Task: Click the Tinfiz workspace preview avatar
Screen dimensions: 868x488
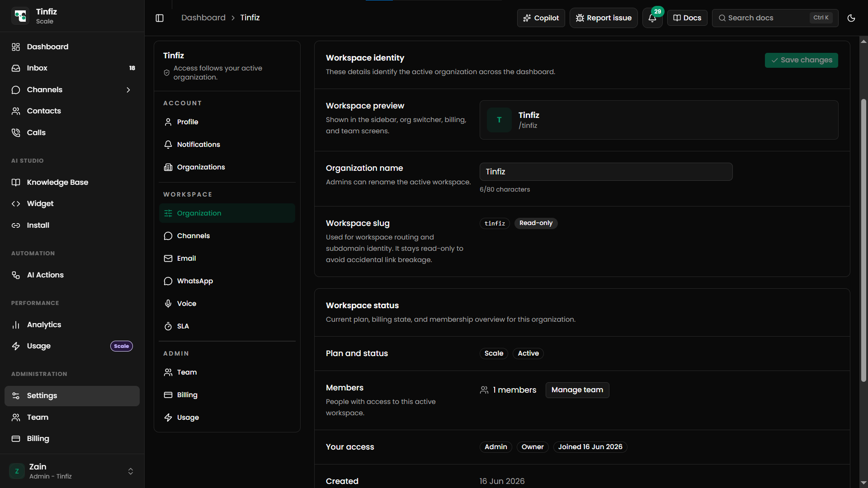Action: pyautogui.click(x=499, y=120)
